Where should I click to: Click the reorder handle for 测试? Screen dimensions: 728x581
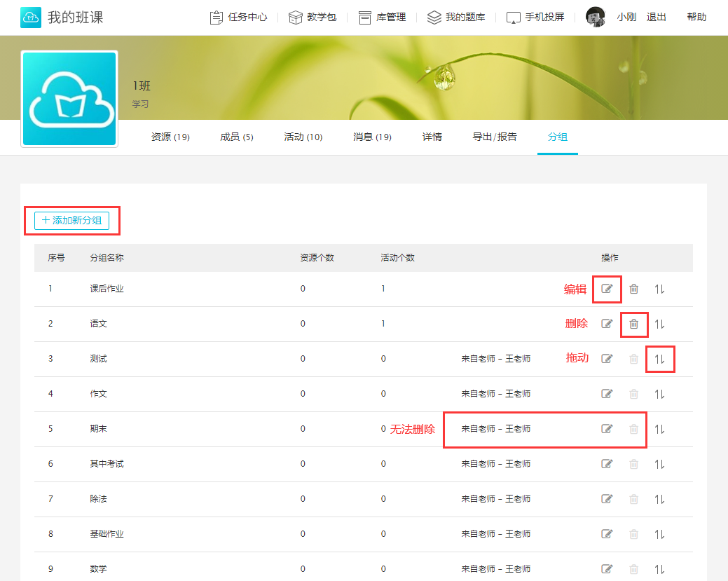coord(660,359)
